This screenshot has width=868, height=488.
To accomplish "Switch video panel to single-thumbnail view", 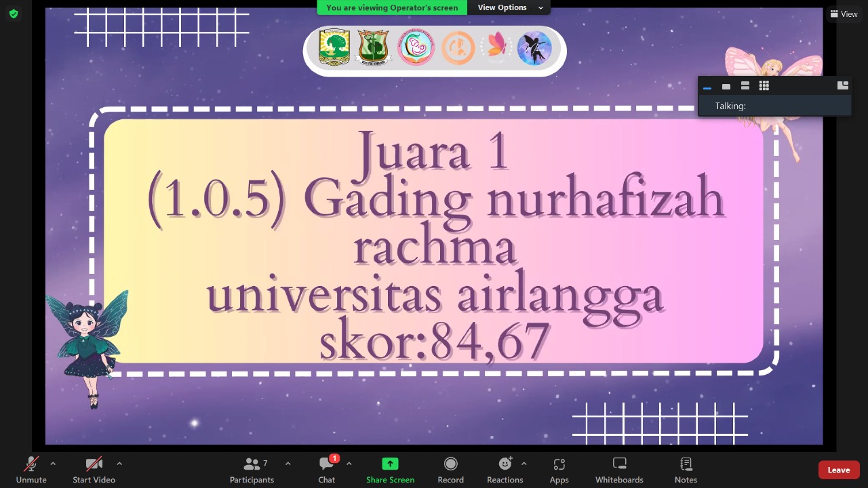I will (726, 86).
